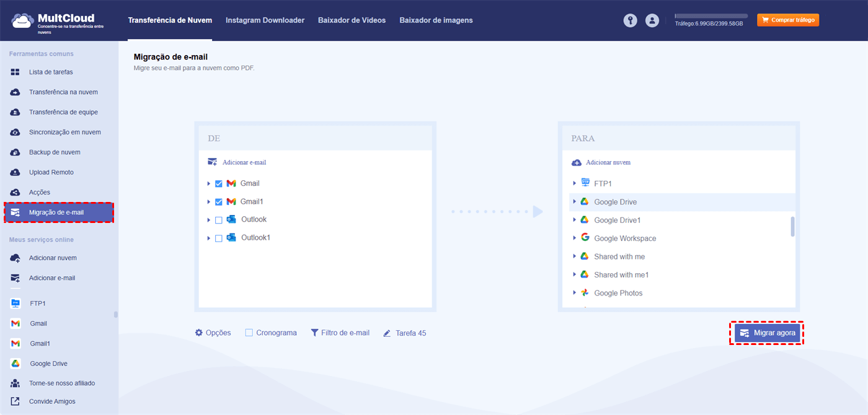Image resolution: width=868 pixels, height=415 pixels.
Task: Uncheck the Gmail checkbox in DE panel
Action: [x=218, y=184]
